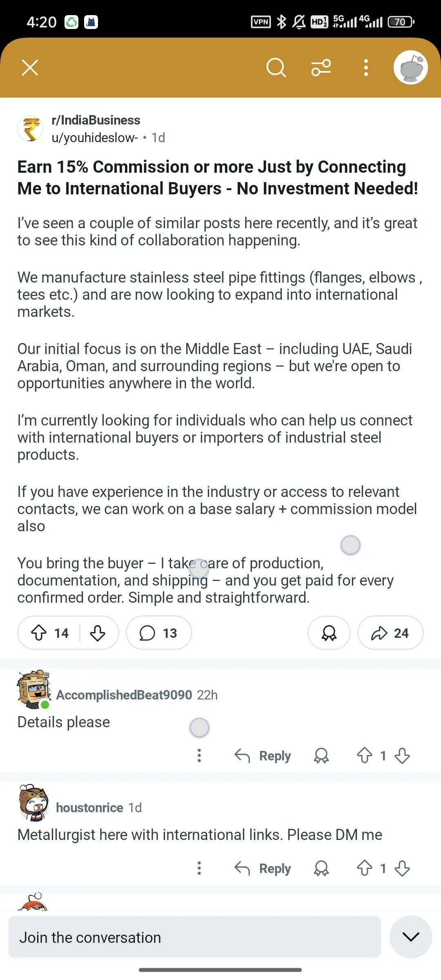Downvote the main post
The width and height of the screenshot is (441, 980).
pyautogui.click(x=98, y=633)
